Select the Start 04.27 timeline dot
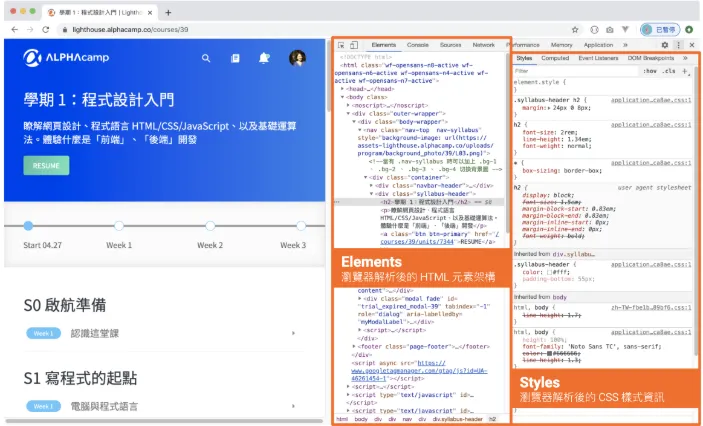The height and width of the screenshot is (426, 703). (28, 226)
